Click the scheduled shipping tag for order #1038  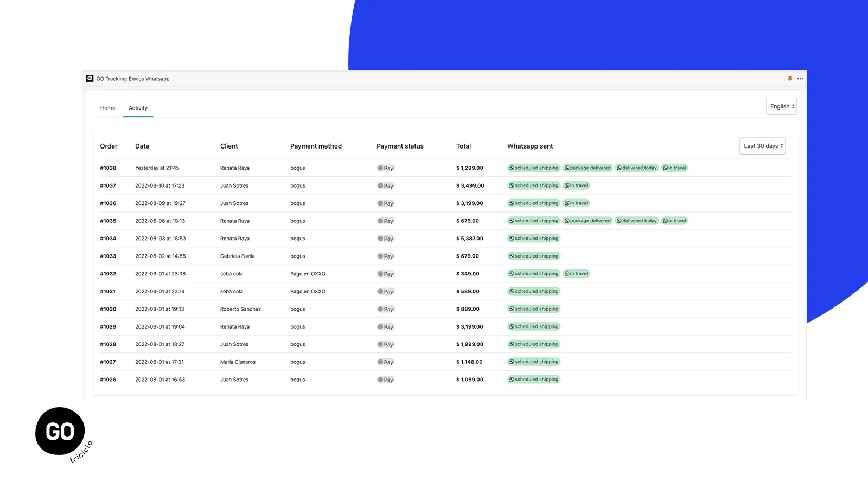pos(534,168)
